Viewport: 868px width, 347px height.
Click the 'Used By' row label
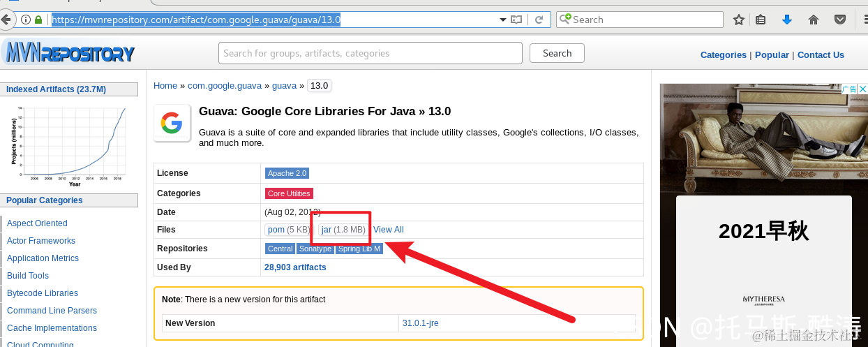[x=174, y=267]
